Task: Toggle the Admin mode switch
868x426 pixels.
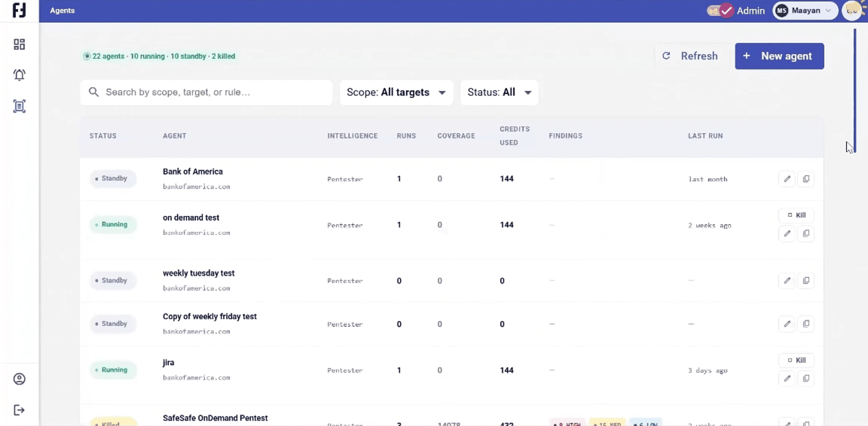Action: point(720,11)
